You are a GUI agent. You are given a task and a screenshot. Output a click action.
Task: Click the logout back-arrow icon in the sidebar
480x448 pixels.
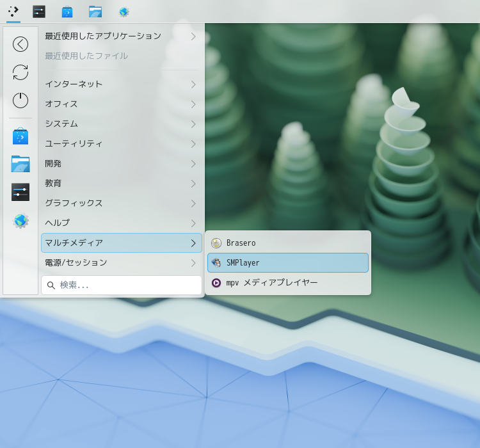20,44
